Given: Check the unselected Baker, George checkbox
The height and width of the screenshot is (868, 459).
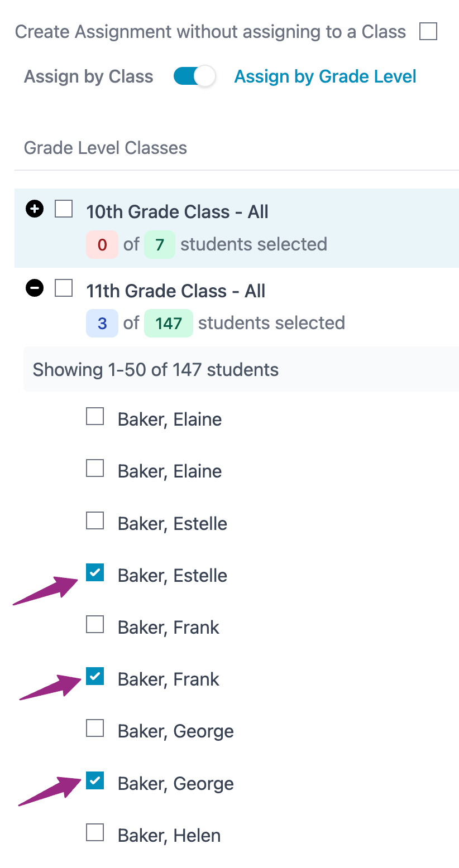Looking at the screenshot, I should [x=95, y=729].
